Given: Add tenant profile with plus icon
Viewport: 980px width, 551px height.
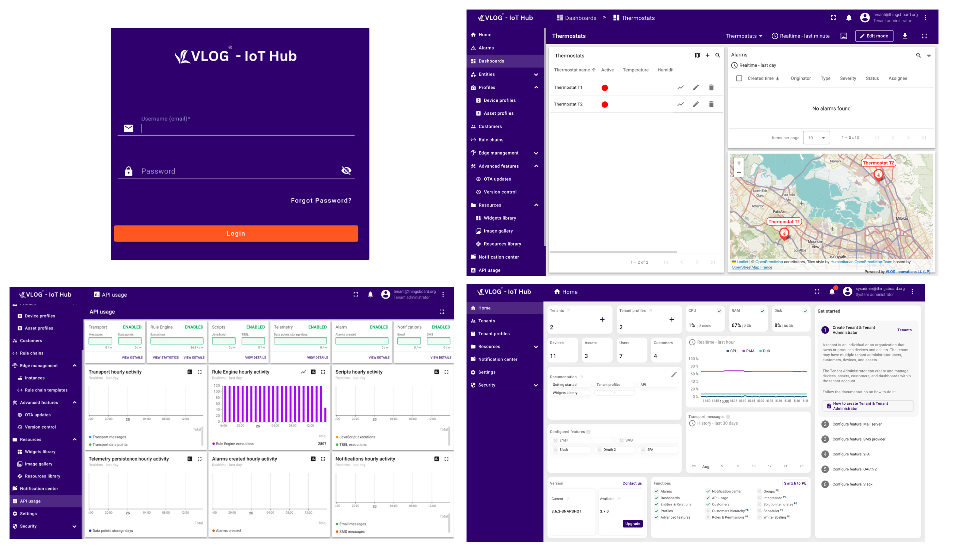Looking at the screenshot, I should (671, 319).
